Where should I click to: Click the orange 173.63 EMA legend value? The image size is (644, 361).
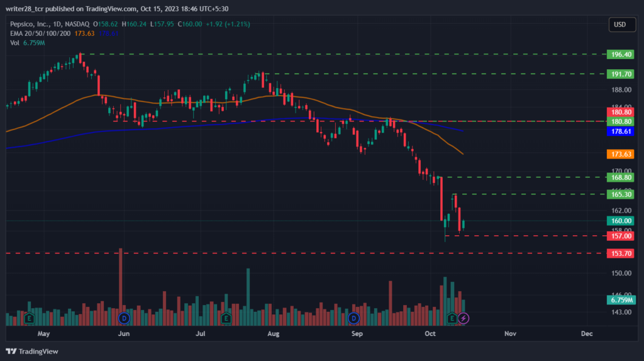pos(85,34)
